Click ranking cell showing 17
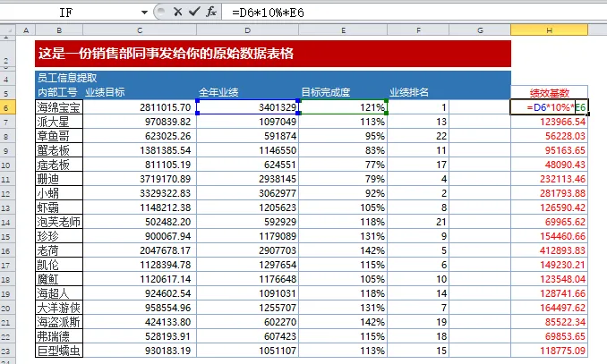607x364 pixels. tap(418, 165)
